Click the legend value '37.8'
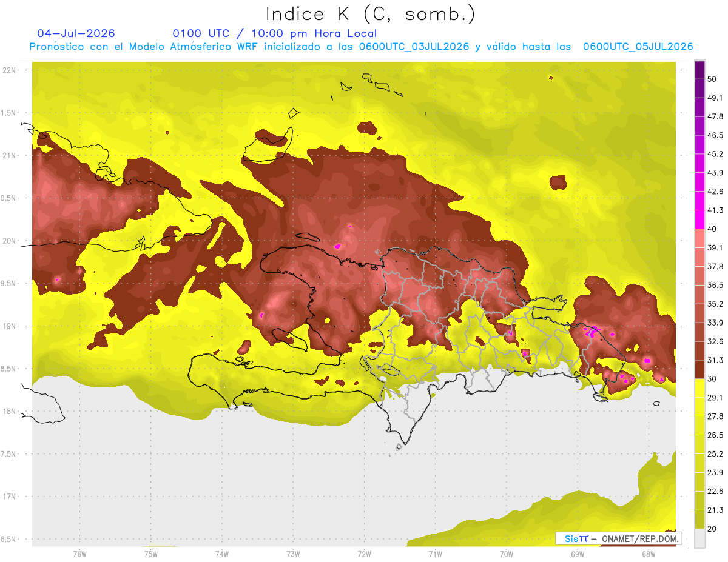This screenshot has height=562, width=728. coord(715,266)
